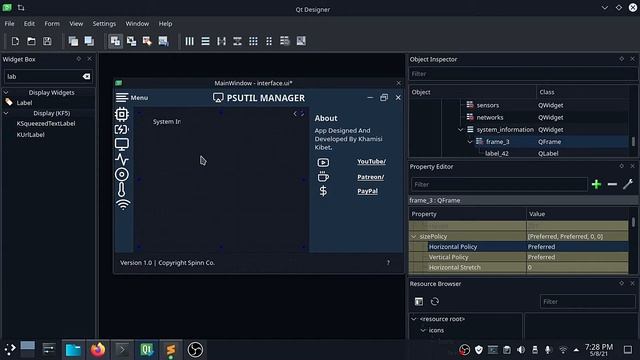The image size is (640, 360).
Task: Bring selected widget to front
Action: (89, 41)
